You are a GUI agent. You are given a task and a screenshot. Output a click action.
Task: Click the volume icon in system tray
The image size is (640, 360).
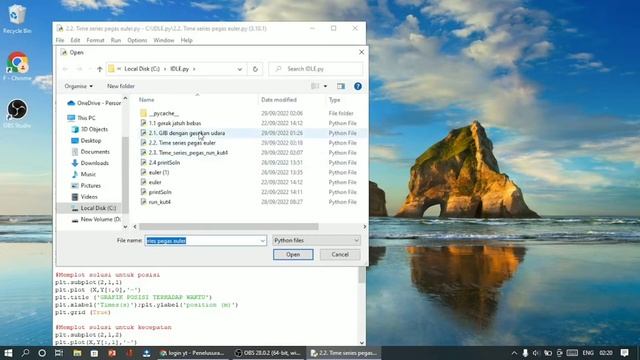coord(536,353)
